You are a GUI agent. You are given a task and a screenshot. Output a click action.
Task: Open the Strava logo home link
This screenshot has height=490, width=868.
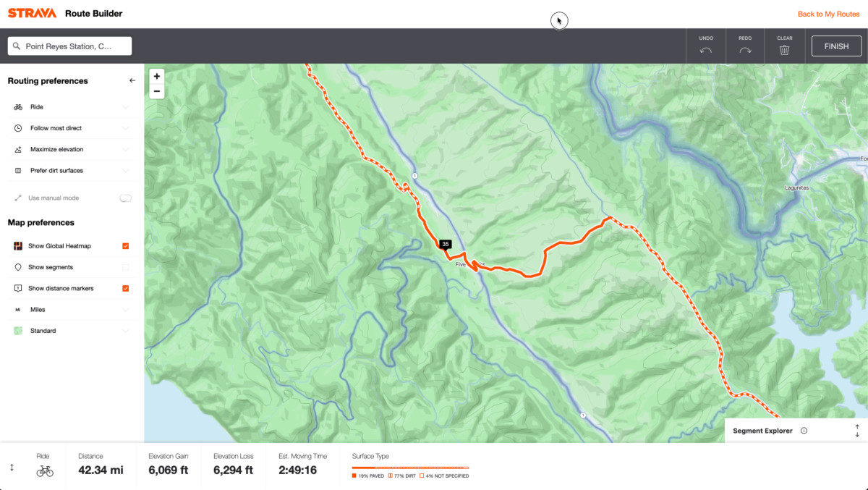pos(32,13)
